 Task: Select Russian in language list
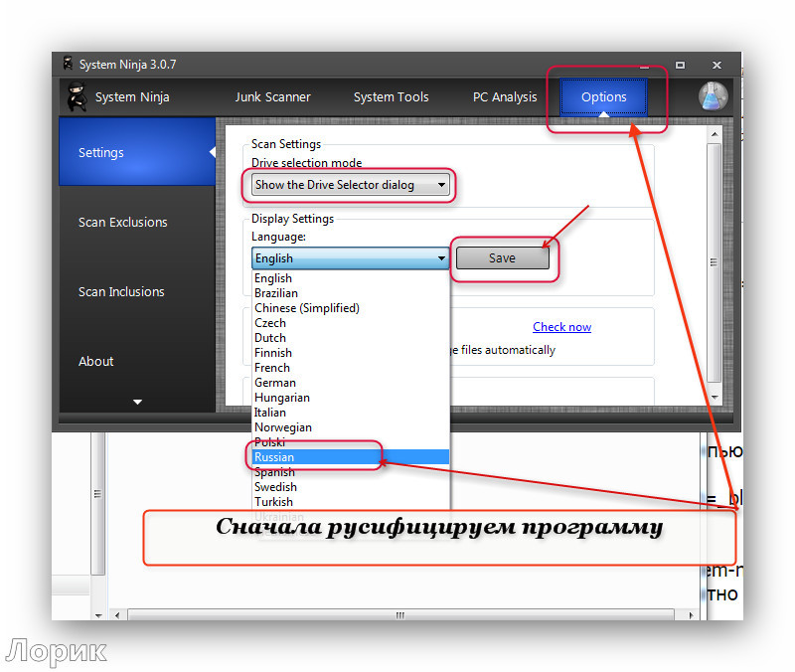[x=351, y=457]
